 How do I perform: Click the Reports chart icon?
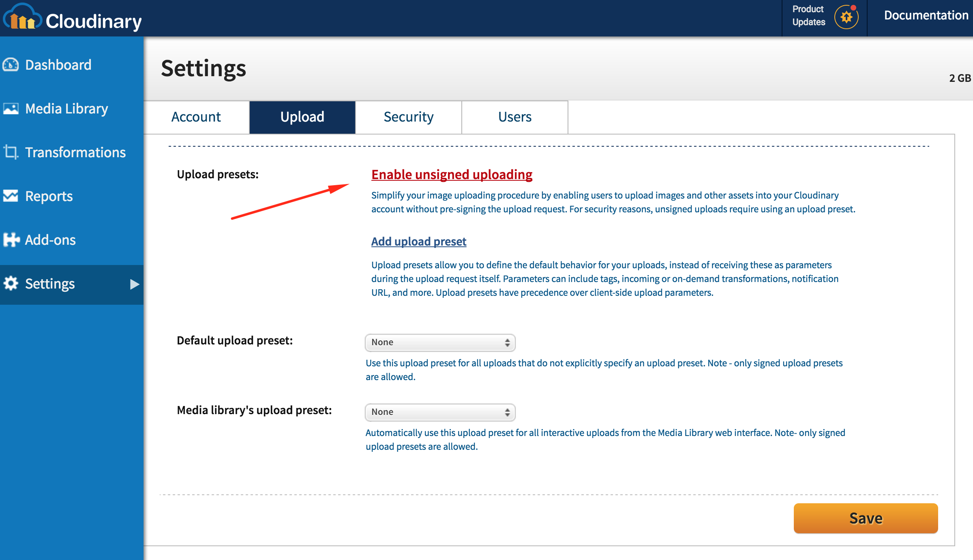click(11, 196)
